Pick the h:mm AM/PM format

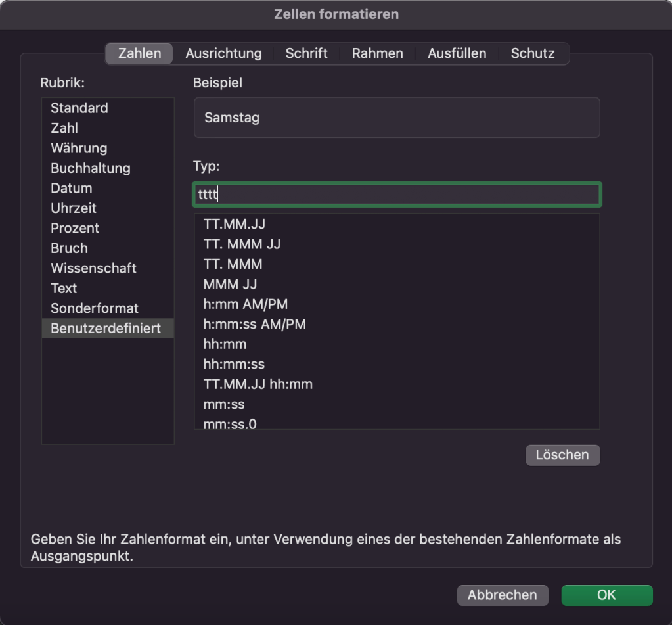[x=246, y=304]
